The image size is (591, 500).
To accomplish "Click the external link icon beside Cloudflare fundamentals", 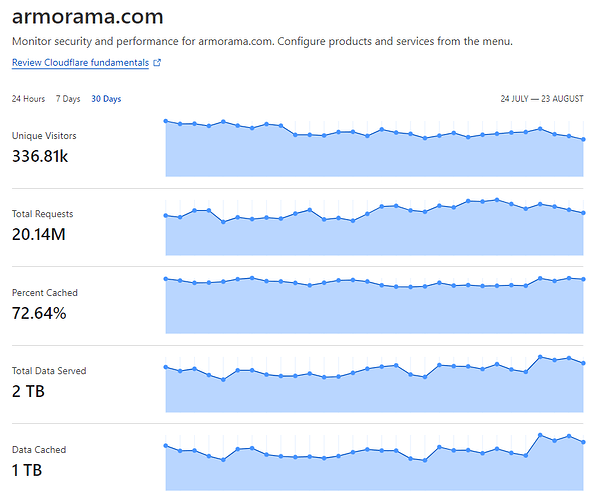I will coord(157,63).
